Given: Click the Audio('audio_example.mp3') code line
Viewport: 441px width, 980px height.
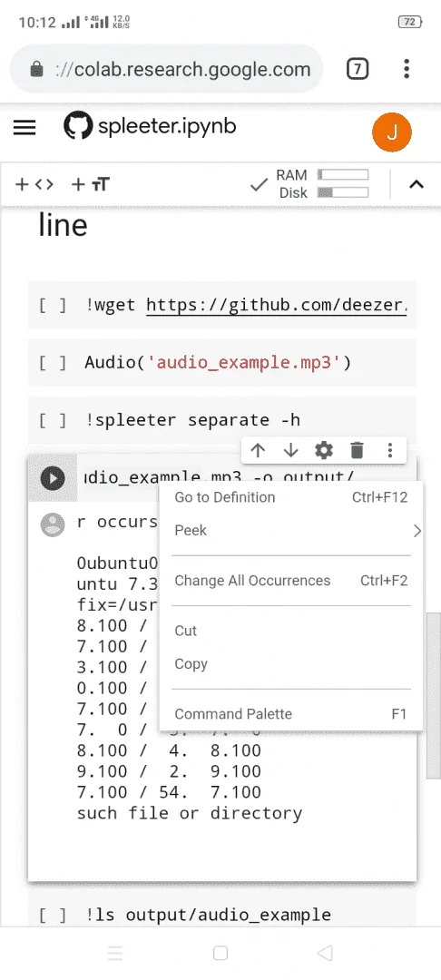Looking at the screenshot, I should (218, 363).
